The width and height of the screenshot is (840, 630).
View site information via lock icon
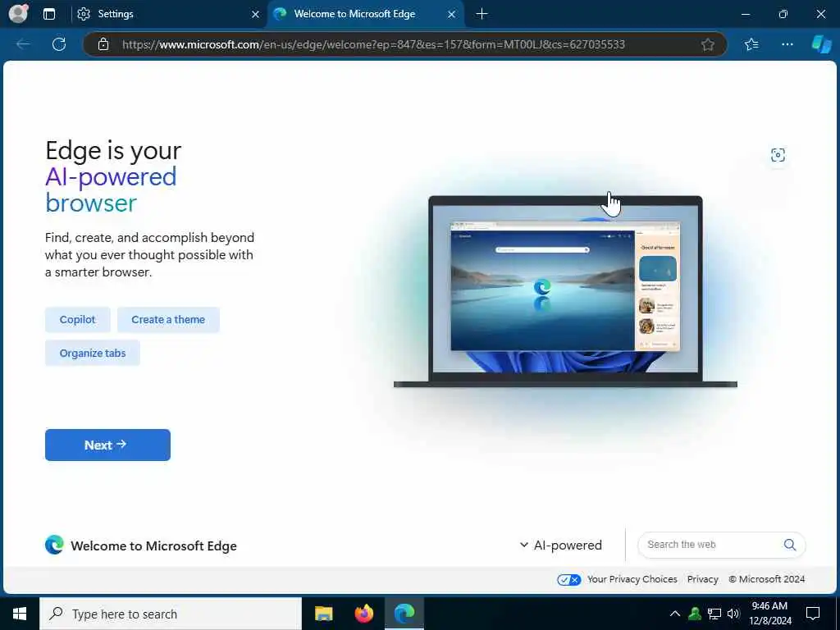(x=103, y=44)
